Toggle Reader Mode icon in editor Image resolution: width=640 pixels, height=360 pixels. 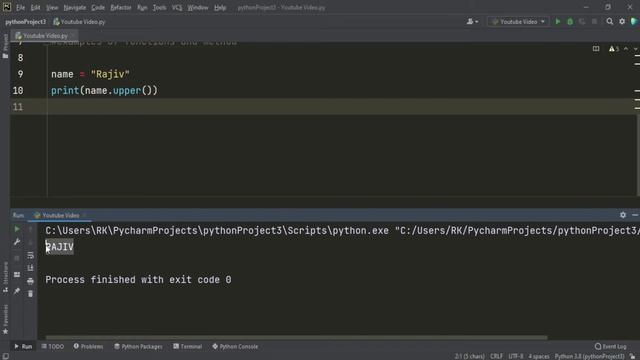click(596, 49)
